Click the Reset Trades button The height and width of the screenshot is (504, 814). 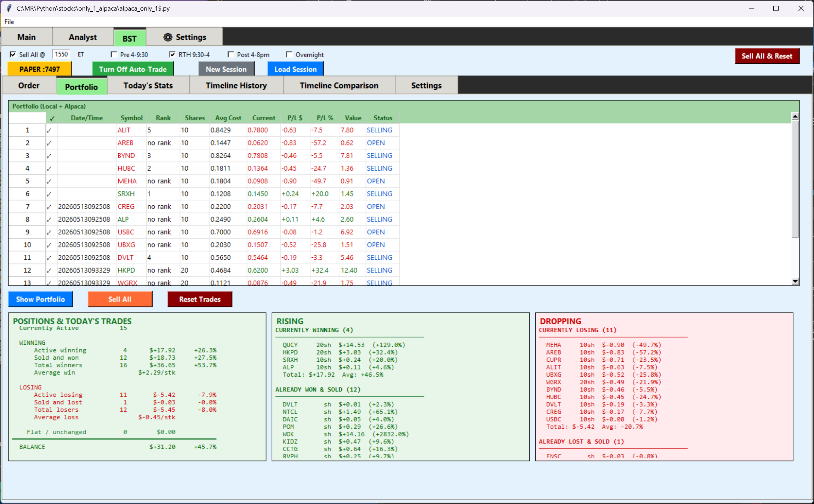200,299
